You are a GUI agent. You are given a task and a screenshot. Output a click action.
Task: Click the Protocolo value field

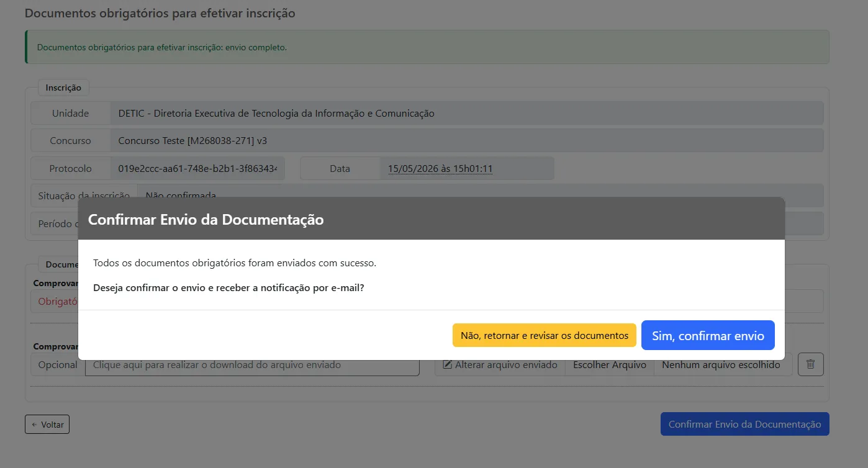point(197,168)
